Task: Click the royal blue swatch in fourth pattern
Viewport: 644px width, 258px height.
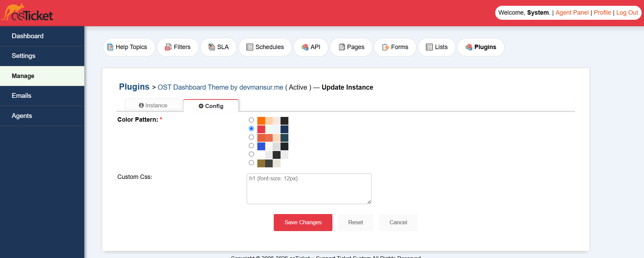Action: [x=261, y=146]
